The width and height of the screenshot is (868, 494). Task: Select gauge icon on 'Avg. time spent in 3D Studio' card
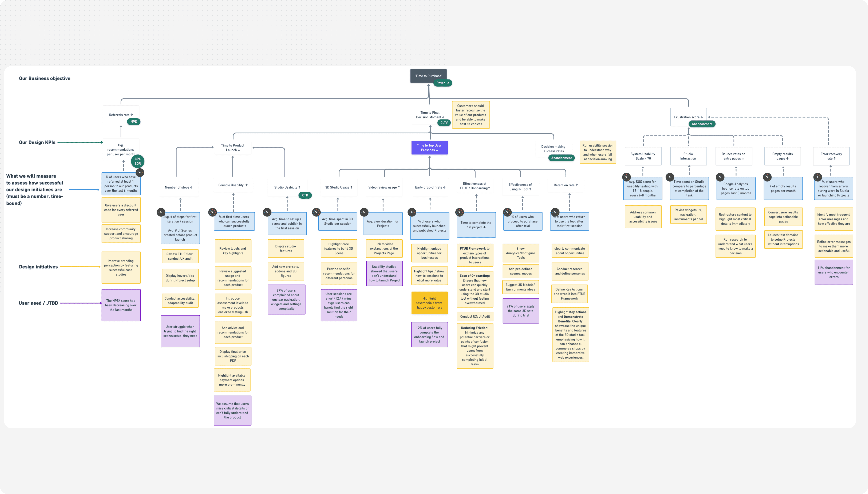[316, 212]
